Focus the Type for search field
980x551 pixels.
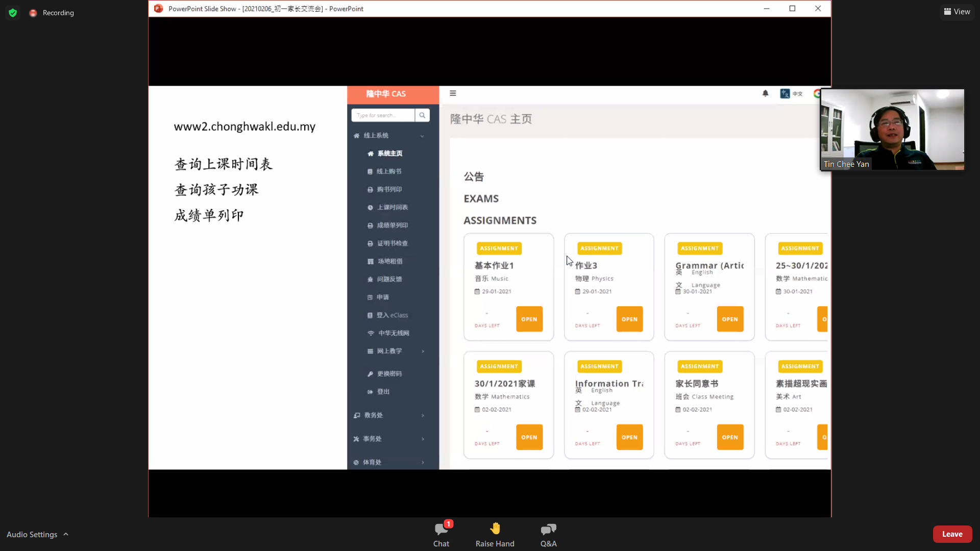click(x=383, y=115)
